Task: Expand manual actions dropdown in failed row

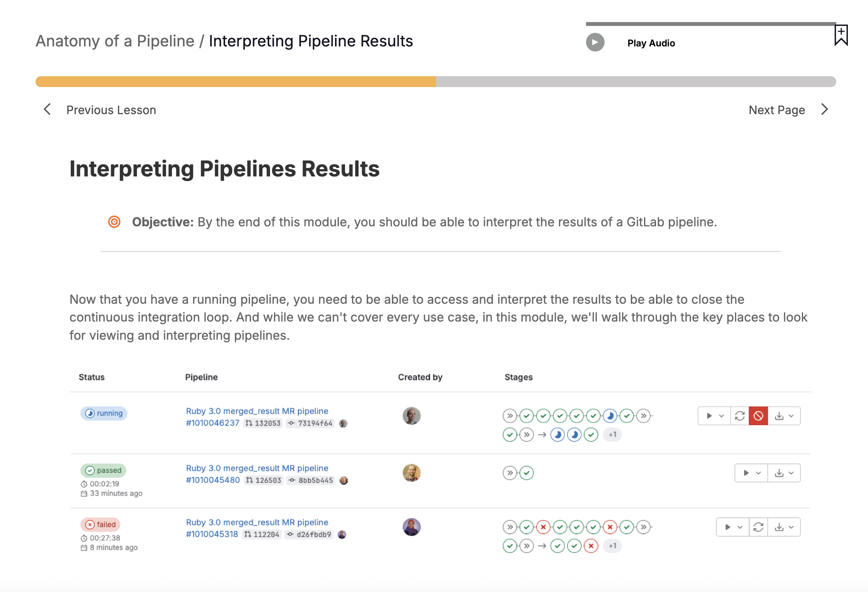Action: [733, 527]
